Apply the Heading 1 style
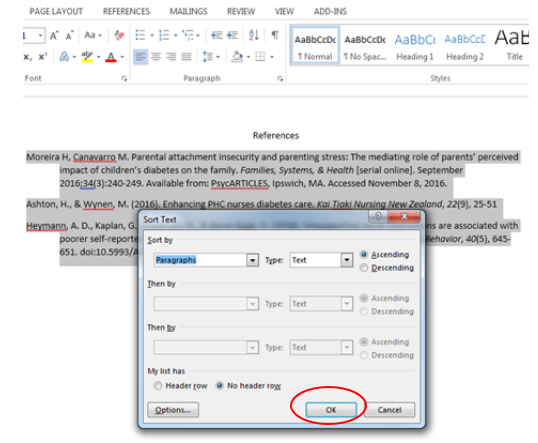 [x=415, y=46]
